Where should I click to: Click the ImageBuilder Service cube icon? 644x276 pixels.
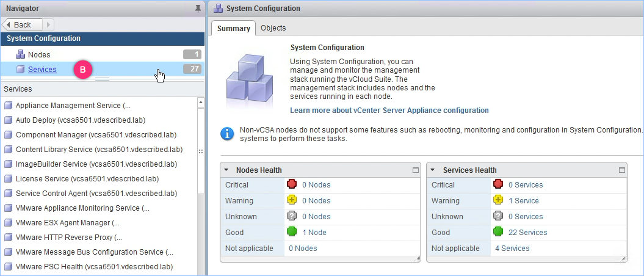coord(8,164)
